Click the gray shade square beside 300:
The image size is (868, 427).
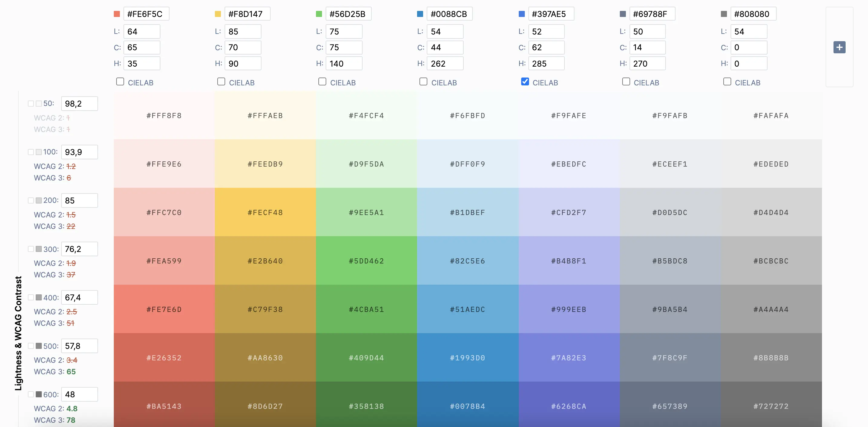(x=39, y=249)
